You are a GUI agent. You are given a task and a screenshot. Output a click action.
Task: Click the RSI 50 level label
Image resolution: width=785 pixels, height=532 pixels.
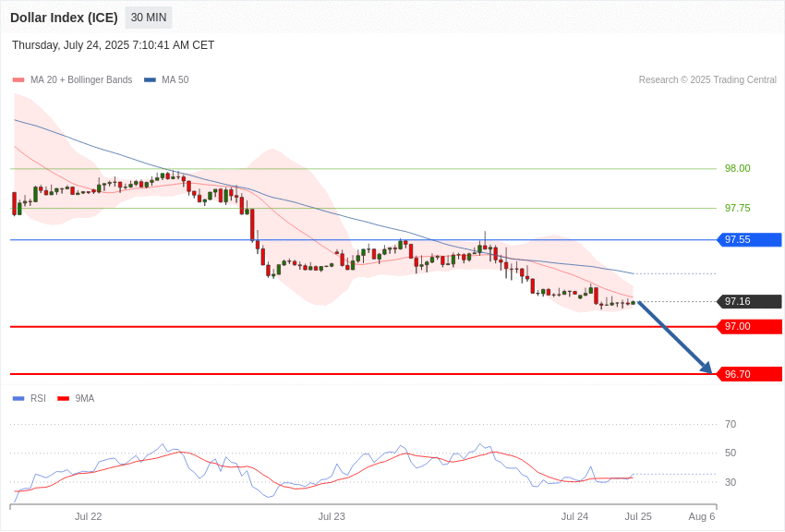tap(731, 453)
